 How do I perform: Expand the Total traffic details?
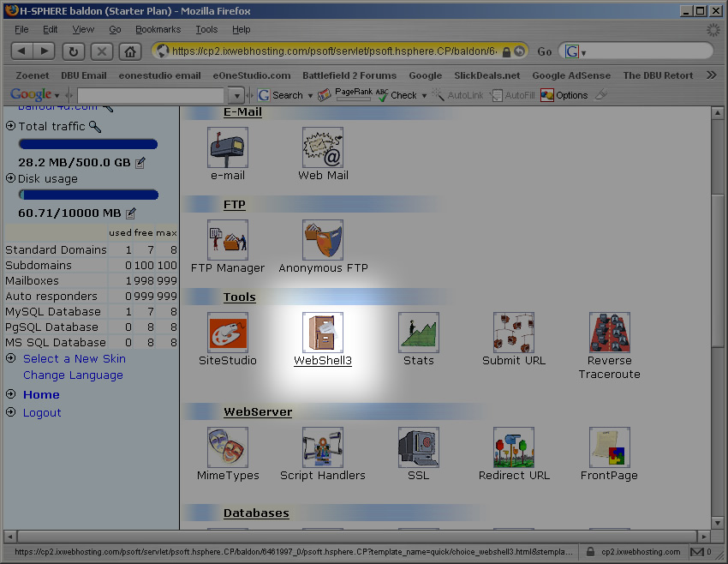[10, 126]
